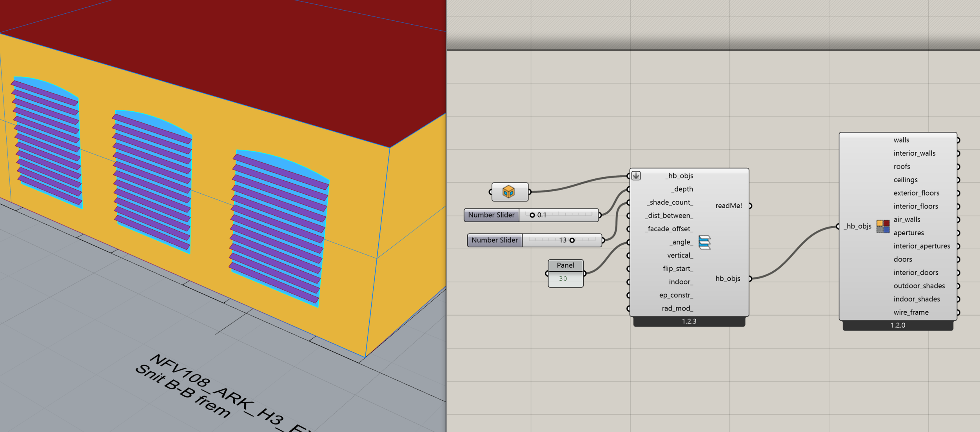Image resolution: width=980 pixels, height=432 pixels.
Task: Click the flip_start_ input parameter
Action: point(677,269)
